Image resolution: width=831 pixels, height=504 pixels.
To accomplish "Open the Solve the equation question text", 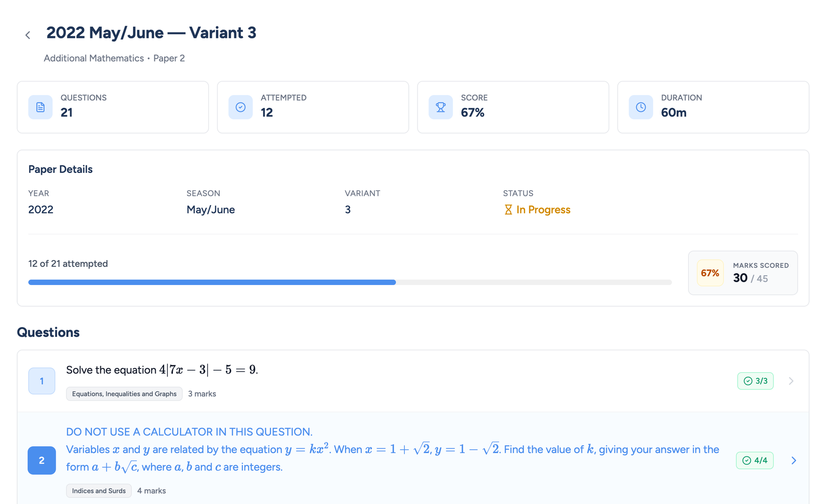I will pyautogui.click(x=162, y=370).
